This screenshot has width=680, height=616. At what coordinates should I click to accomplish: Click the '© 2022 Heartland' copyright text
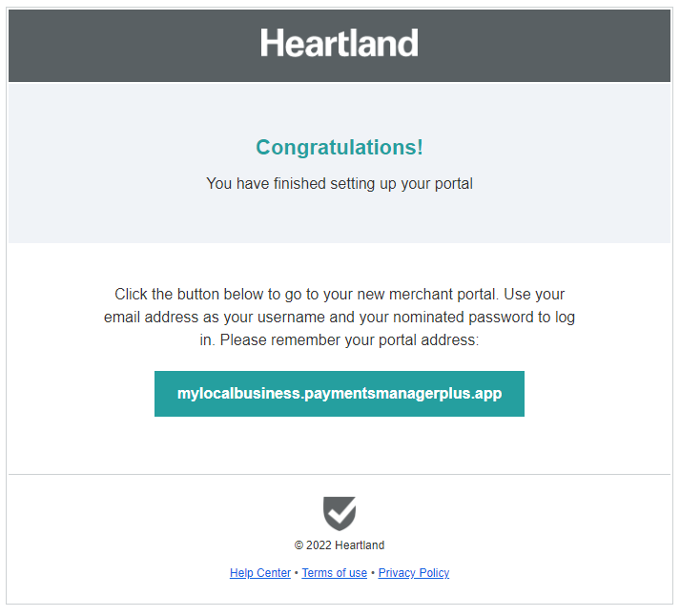pos(340,545)
